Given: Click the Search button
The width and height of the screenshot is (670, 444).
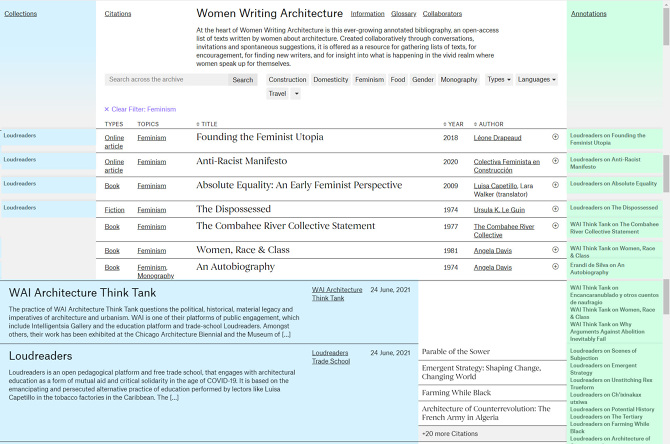Looking at the screenshot, I should [x=242, y=80].
